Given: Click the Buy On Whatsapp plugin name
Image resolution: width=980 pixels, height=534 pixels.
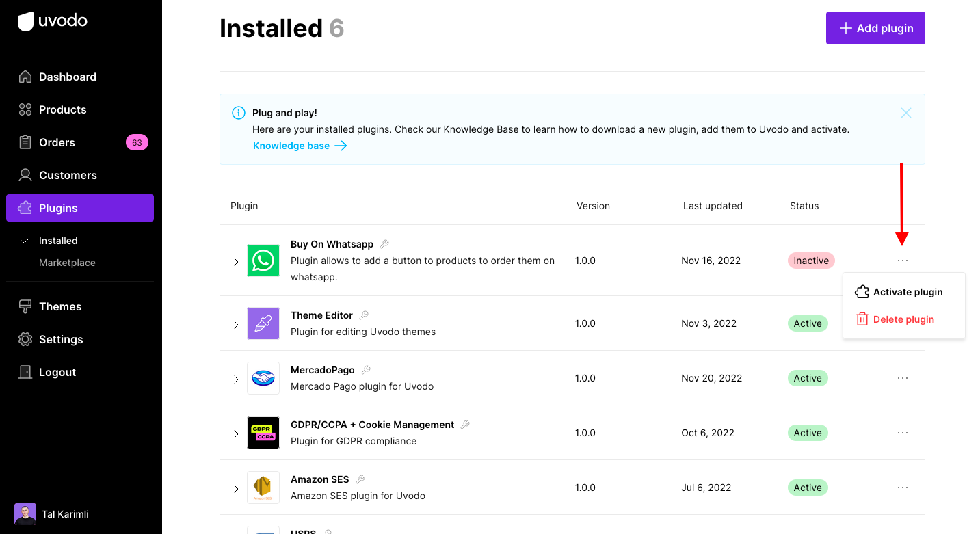Looking at the screenshot, I should pyautogui.click(x=332, y=244).
